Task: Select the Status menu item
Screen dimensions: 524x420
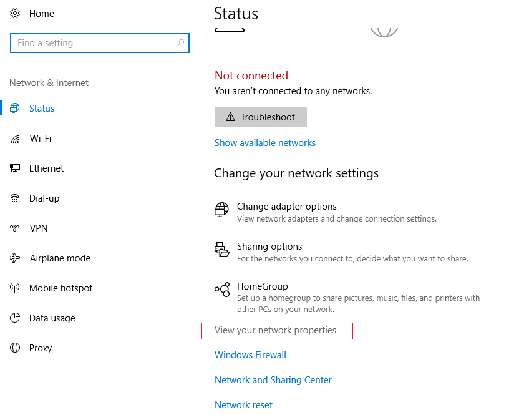Action: (x=42, y=109)
